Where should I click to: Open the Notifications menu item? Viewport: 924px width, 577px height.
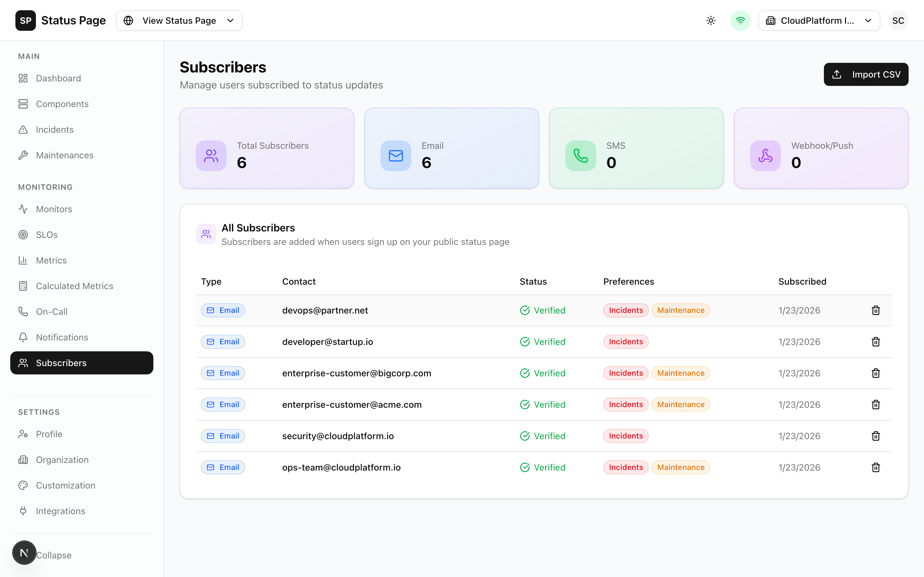[x=62, y=337]
